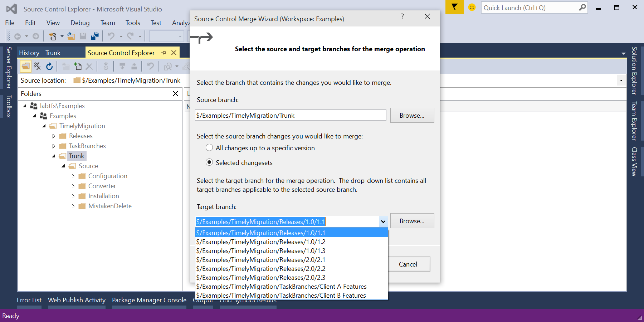Click the New Folder icon in explorer toolbar

[x=65, y=66]
